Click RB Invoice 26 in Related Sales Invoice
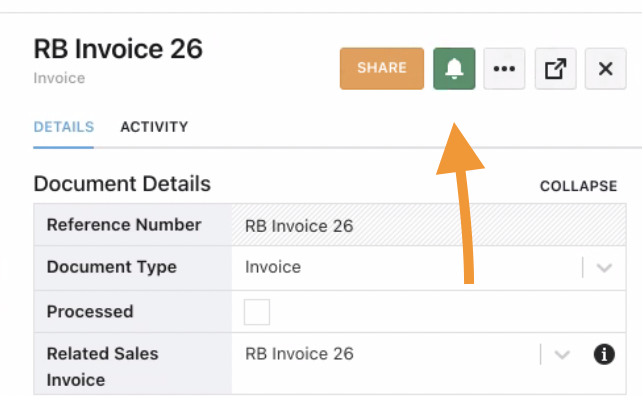The image size is (642, 396). [299, 354]
